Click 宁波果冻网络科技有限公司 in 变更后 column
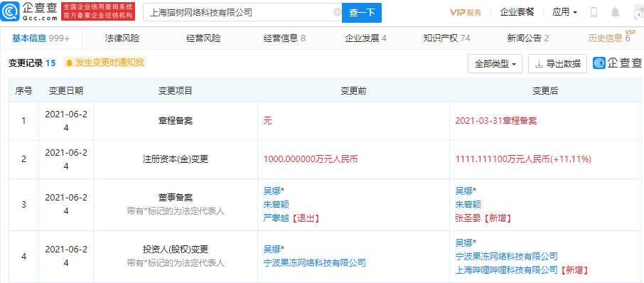 pyautogui.click(x=507, y=257)
